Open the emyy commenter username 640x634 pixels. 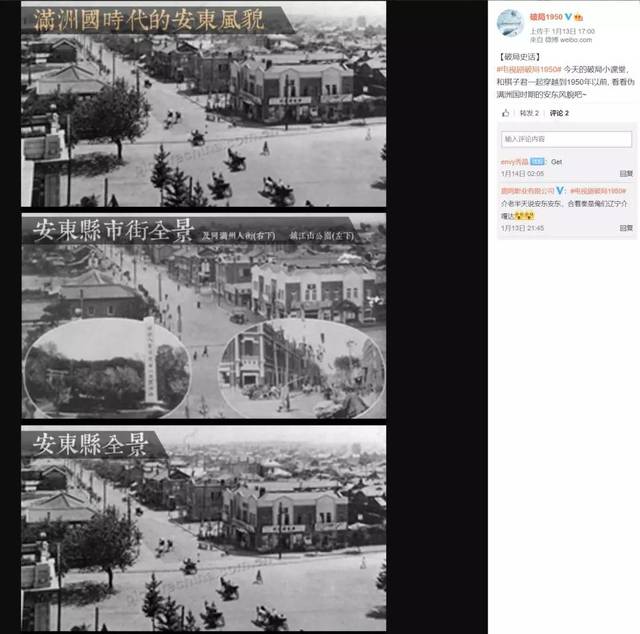514,162
